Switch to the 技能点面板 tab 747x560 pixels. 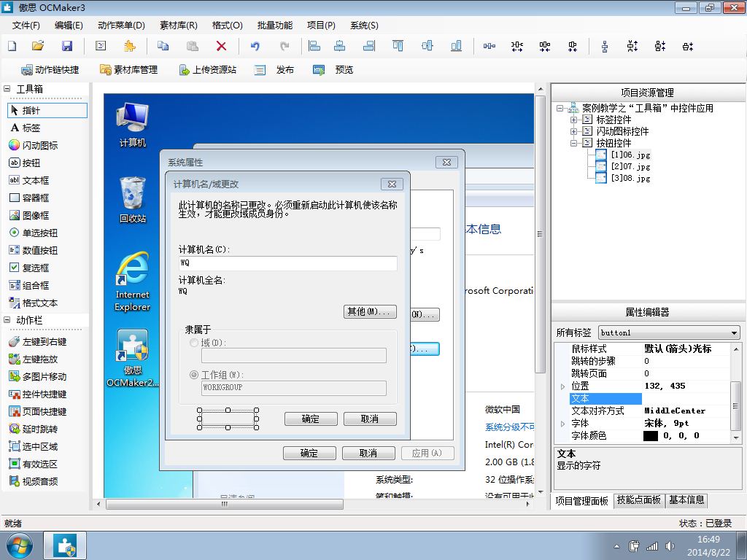click(638, 500)
